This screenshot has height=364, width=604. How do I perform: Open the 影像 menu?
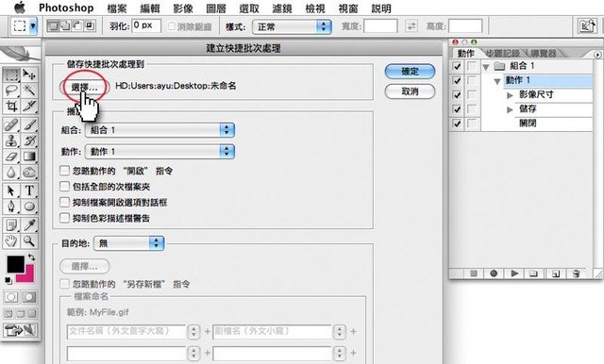click(x=183, y=8)
